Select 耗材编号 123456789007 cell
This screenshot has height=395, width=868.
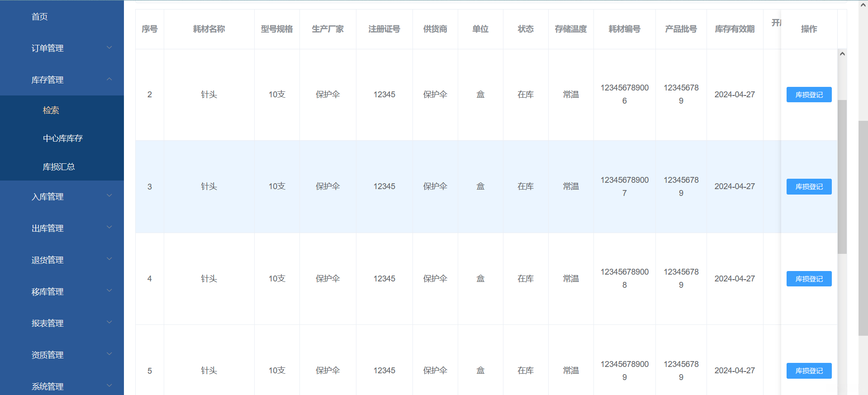[x=625, y=186]
